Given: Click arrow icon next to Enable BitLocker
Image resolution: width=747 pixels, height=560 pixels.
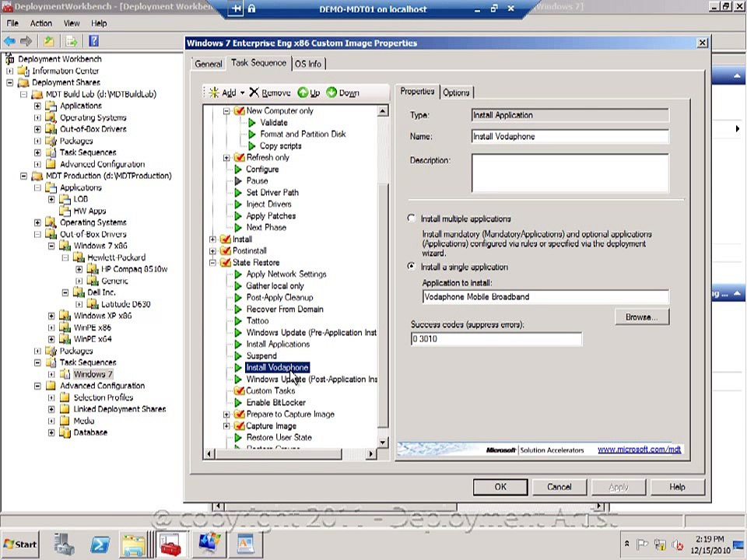Looking at the screenshot, I should pyautogui.click(x=238, y=403).
